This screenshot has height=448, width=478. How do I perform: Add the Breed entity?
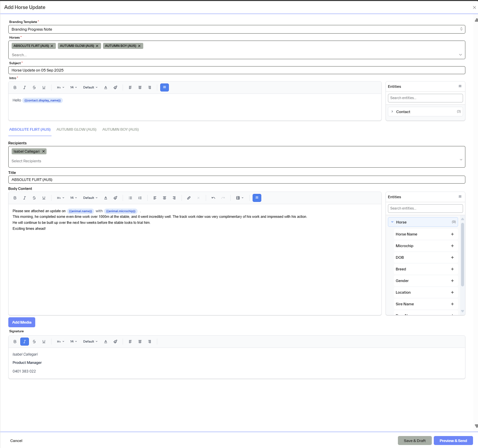click(x=452, y=269)
